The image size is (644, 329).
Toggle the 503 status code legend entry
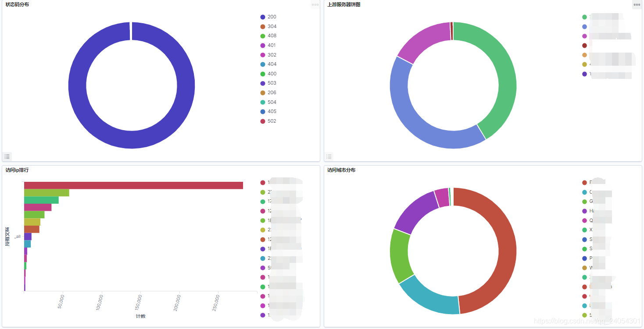[268, 83]
